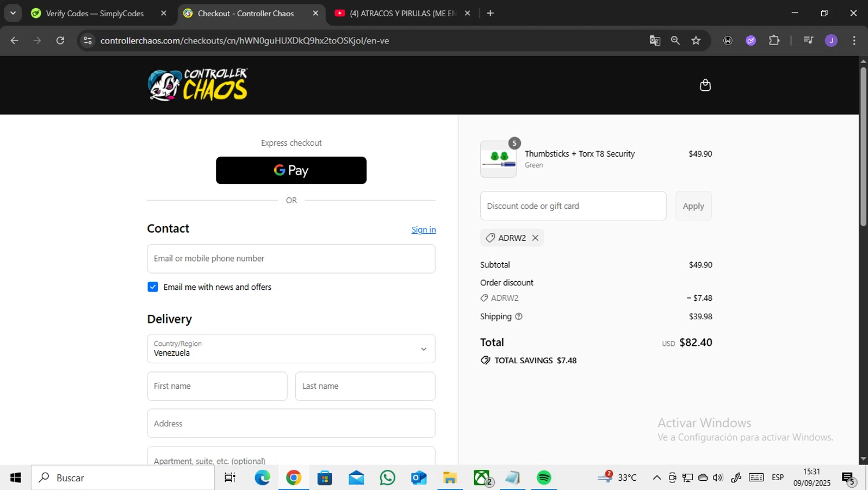The image size is (868, 490).
Task: Open Google Chrome from the taskbar
Action: click(x=293, y=478)
